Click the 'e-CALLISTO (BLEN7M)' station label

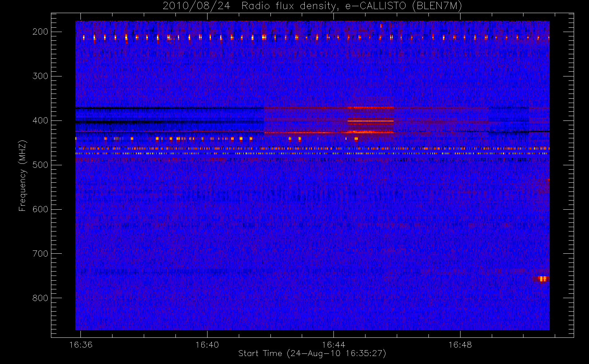click(404, 6)
